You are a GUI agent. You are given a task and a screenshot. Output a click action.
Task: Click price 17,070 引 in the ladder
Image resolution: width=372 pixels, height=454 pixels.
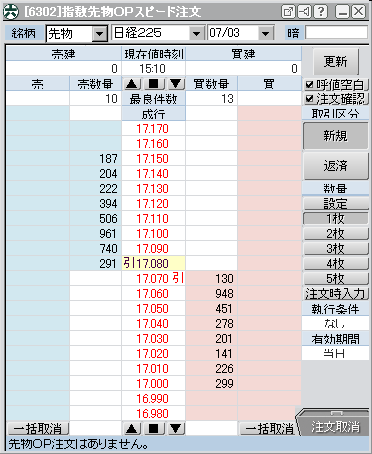point(153,279)
